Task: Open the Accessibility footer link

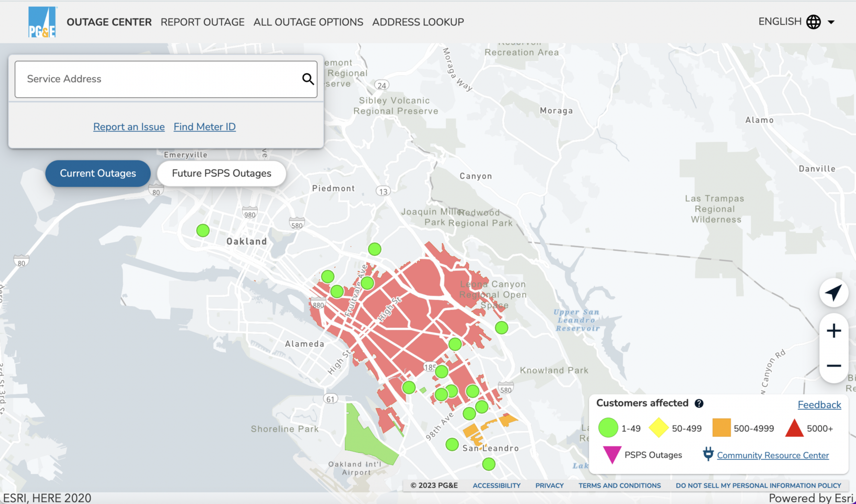Action: pos(496,485)
